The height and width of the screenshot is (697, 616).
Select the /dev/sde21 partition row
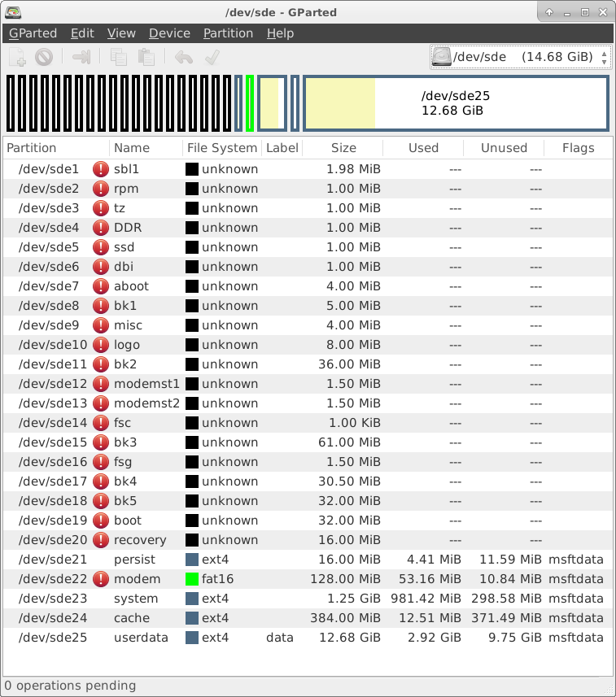308,560
